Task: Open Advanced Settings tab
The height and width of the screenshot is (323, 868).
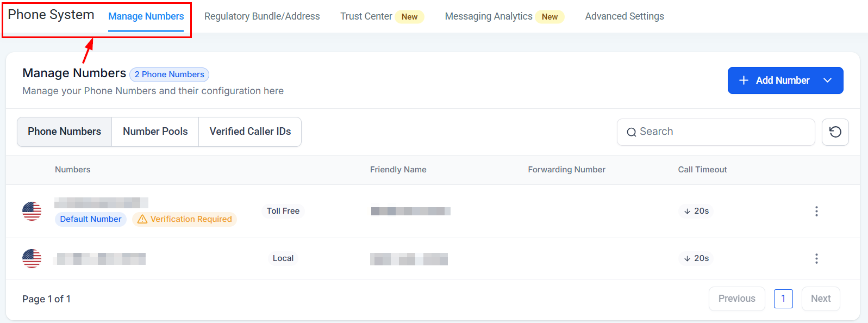Action: [625, 16]
